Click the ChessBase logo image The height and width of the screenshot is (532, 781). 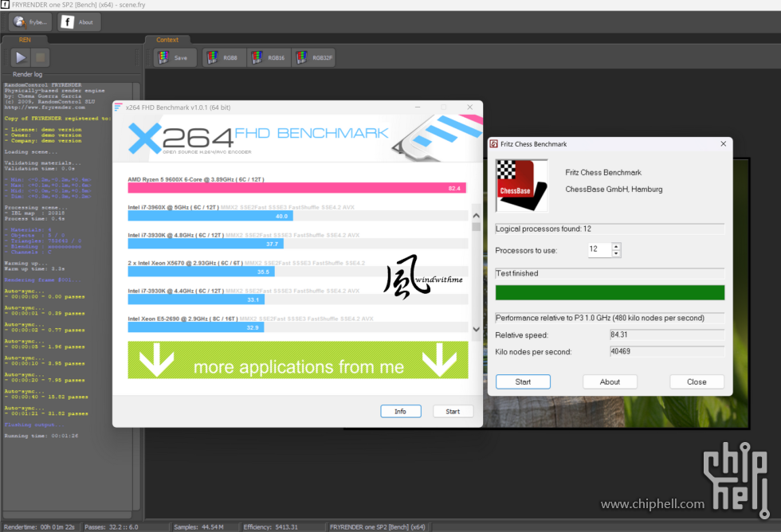pyautogui.click(x=521, y=186)
